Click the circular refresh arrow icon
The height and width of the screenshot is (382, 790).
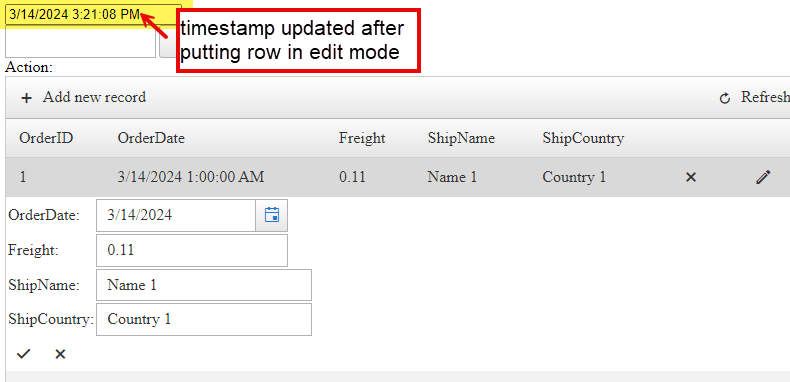[x=725, y=98]
